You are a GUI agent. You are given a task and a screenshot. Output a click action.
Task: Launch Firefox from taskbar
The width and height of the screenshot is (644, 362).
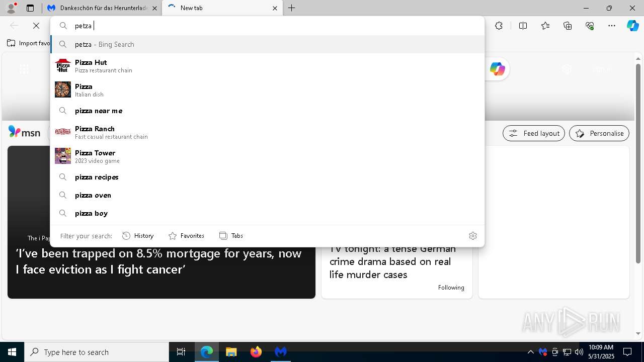click(x=256, y=352)
